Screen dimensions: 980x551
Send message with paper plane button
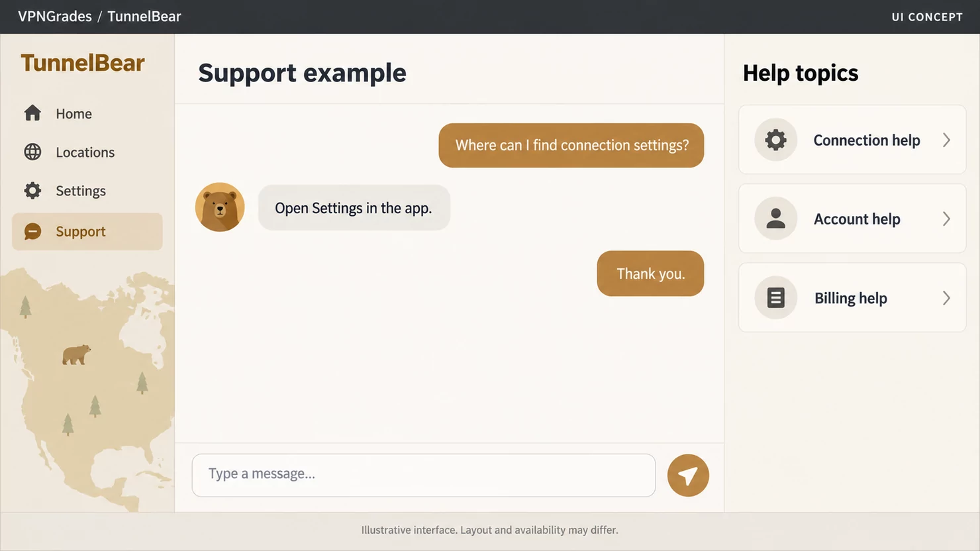[688, 476]
